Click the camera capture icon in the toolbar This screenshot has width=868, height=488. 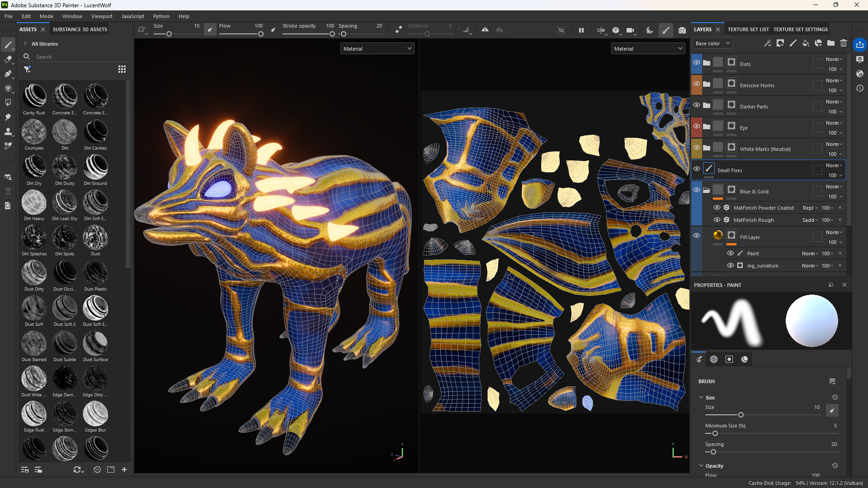point(682,30)
